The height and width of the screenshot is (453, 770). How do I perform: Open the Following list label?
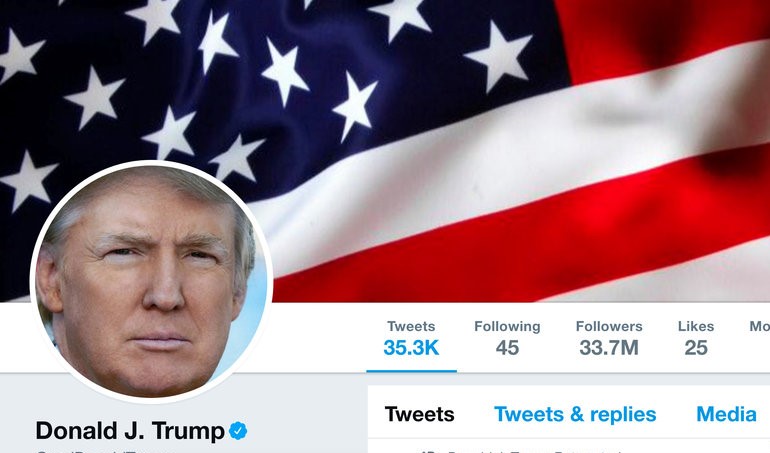point(507,327)
